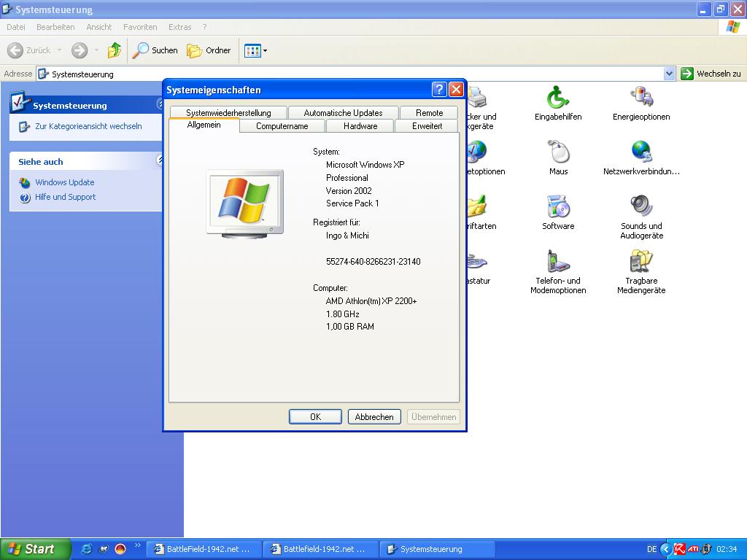
Task: Open the Maus control panel icon
Action: click(558, 158)
